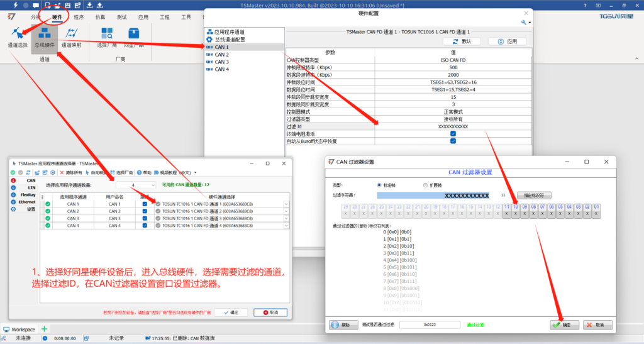Viewport: 644px width, 344px height.
Task: Click 帮助 help button in CAN filter window
Action: [x=344, y=325]
